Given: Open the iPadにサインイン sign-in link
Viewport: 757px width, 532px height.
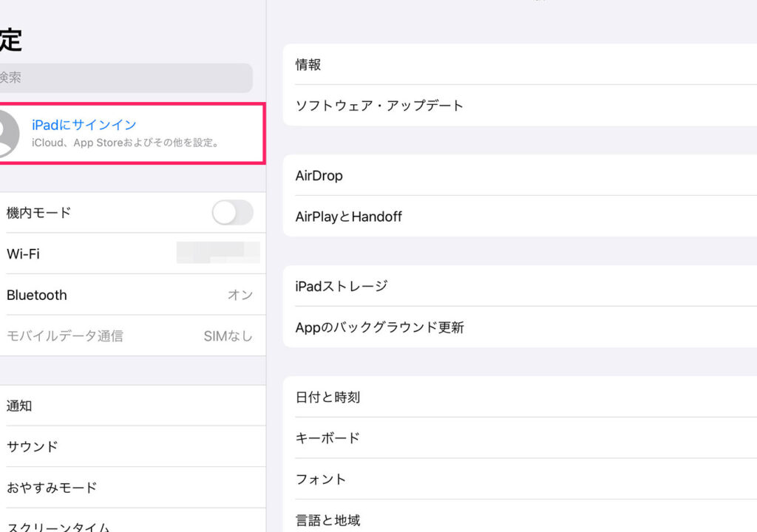Looking at the screenshot, I should pyautogui.click(x=84, y=125).
